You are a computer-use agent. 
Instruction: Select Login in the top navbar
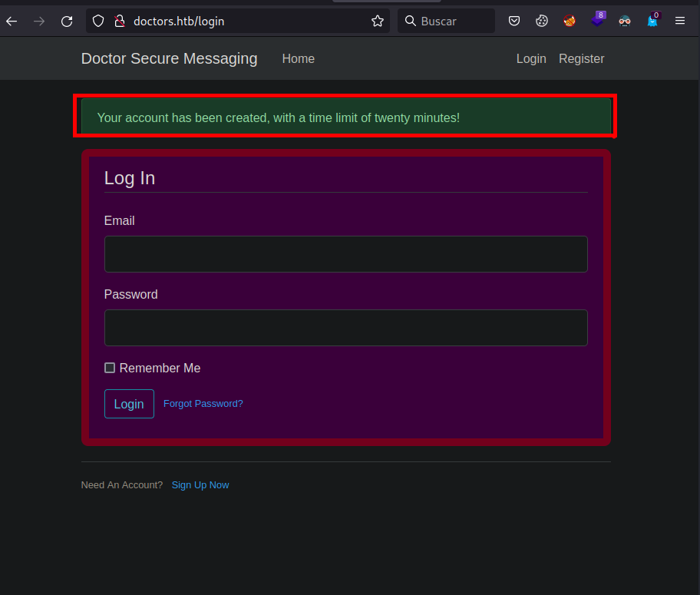[x=531, y=59]
